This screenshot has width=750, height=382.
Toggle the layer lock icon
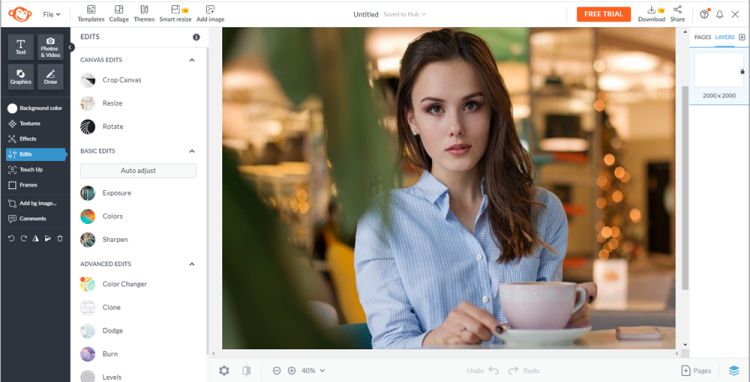[742, 71]
